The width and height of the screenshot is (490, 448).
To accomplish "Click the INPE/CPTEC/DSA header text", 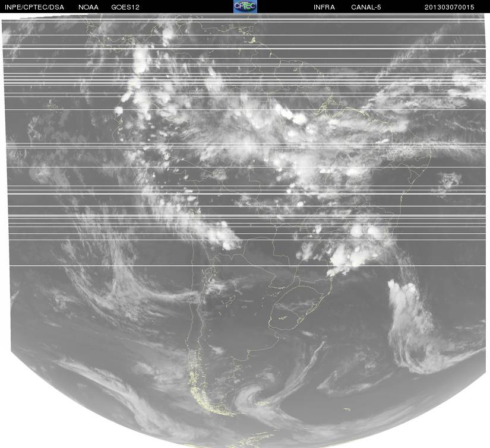I will point(34,7).
